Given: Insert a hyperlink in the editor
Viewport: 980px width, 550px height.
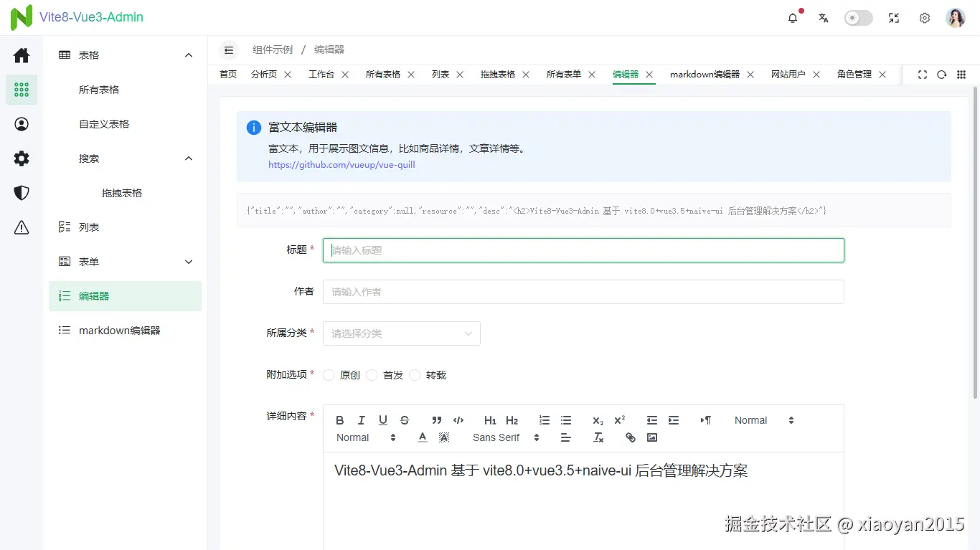Looking at the screenshot, I should (x=631, y=437).
